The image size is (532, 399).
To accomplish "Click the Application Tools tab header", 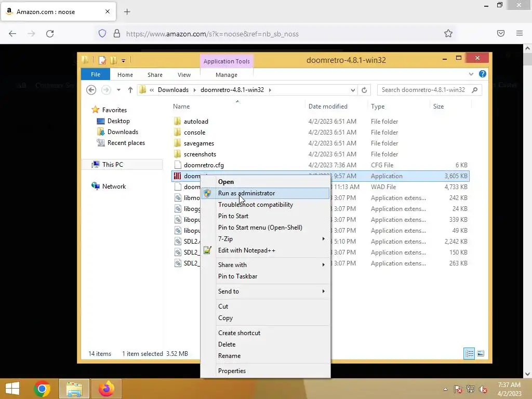I will click(x=227, y=61).
